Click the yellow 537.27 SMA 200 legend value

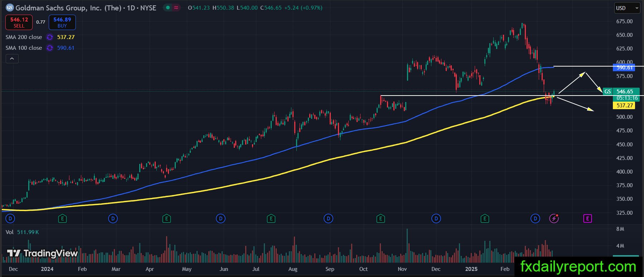click(66, 37)
